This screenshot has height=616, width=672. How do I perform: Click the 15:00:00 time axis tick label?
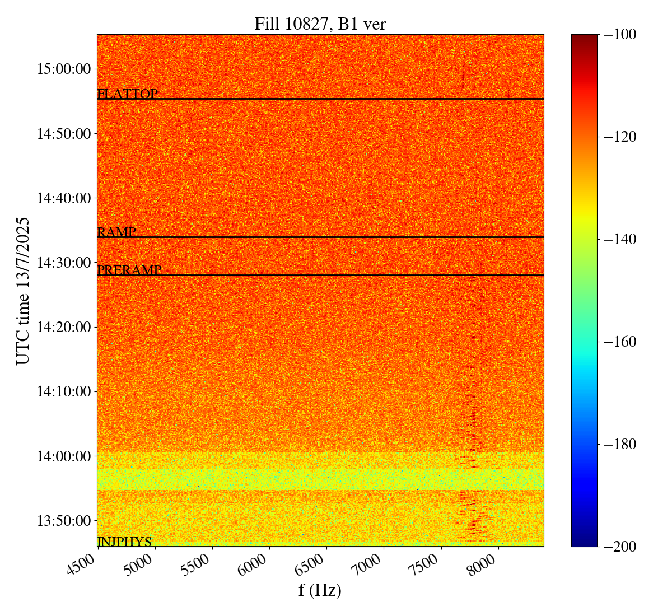tap(63, 69)
